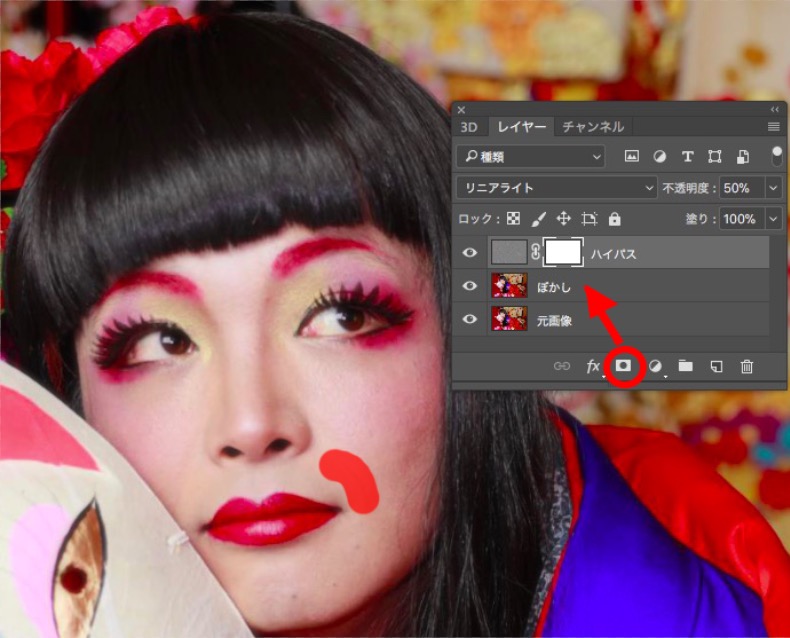This screenshot has width=790, height=638.
Task: Expand the 不透明度 opacity slider arrow
Action: 773,188
